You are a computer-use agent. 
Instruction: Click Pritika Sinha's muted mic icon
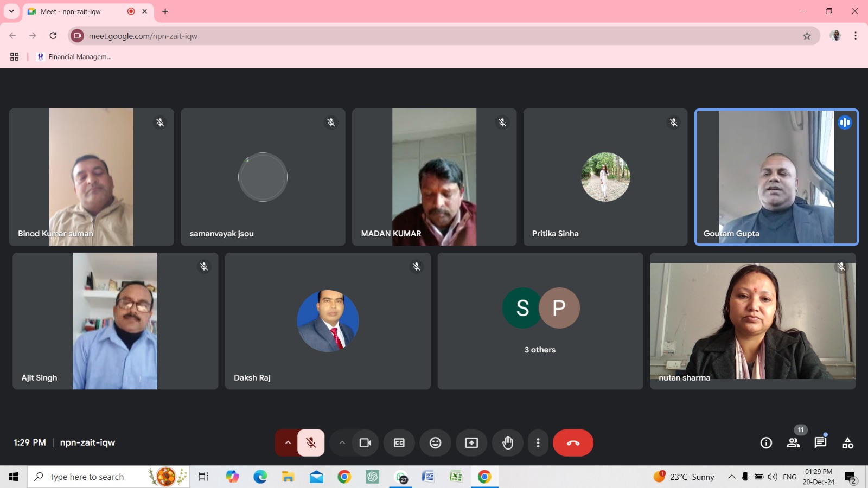(x=674, y=123)
